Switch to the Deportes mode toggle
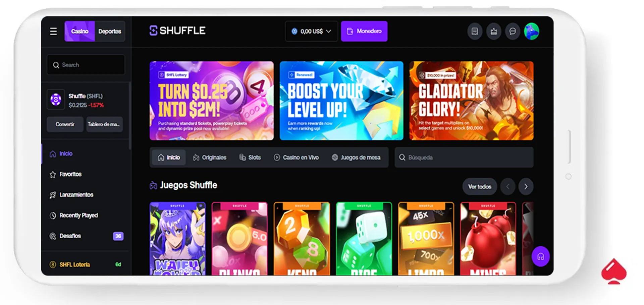This screenshot has width=644, height=305. tap(110, 32)
